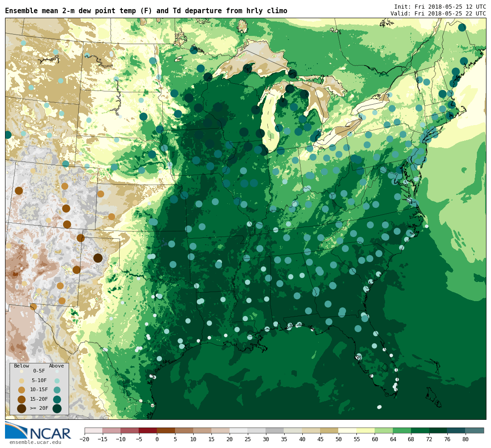Image resolution: width=491 pixels, height=448 pixels.
Task: Click the 'Below' heading in the legend
Action: [22, 366]
